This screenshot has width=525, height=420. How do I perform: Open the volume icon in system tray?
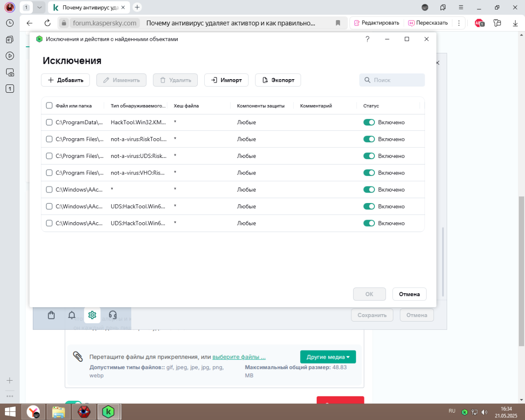pyautogui.click(x=484, y=412)
